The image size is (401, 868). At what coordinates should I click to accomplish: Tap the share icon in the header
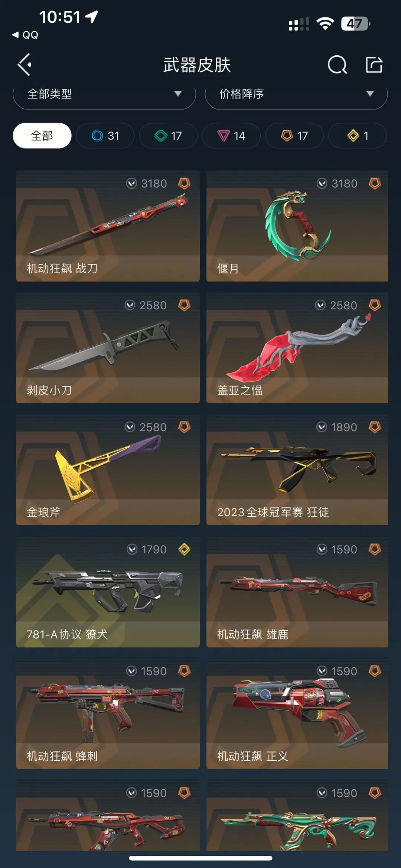pyautogui.click(x=374, y=65)
